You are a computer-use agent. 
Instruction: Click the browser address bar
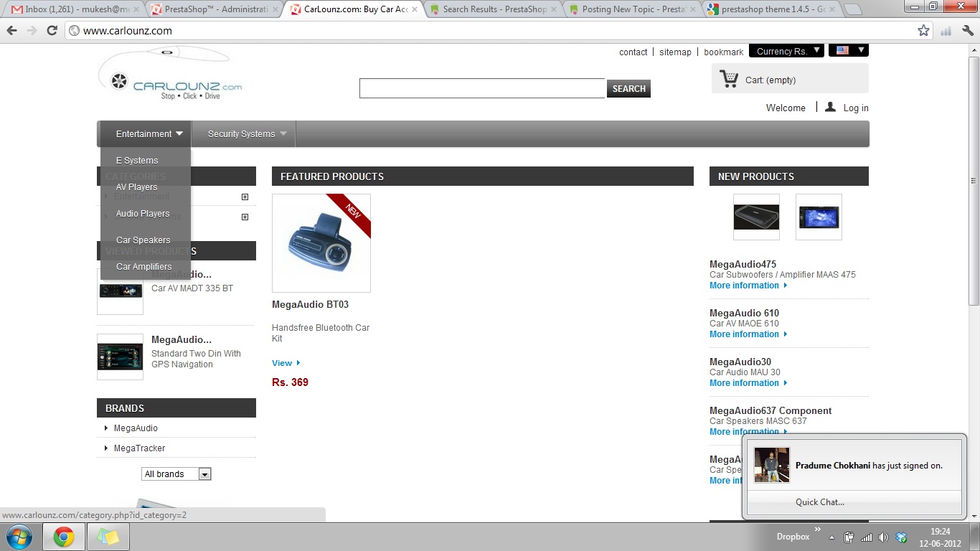click(x=492, y=31)
